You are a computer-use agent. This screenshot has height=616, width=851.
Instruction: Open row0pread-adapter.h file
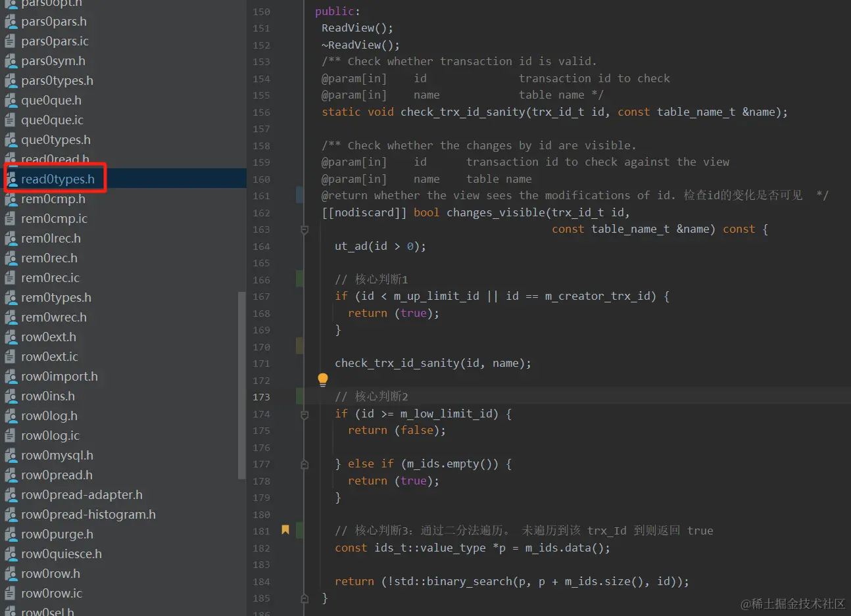coord(82,495)
